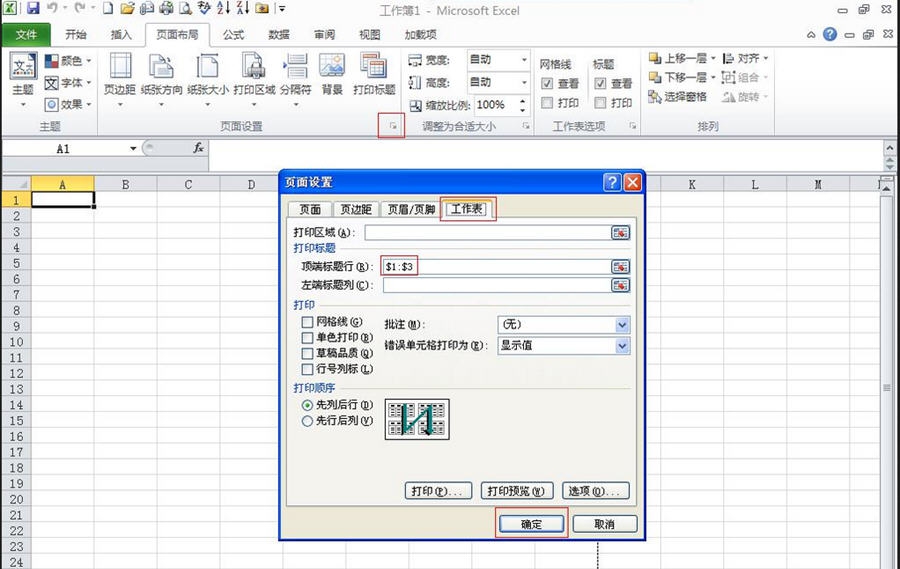Screen dimensions: 900x569
Task: Open theme Fonts (字体) icon
Action: point(52,83)
